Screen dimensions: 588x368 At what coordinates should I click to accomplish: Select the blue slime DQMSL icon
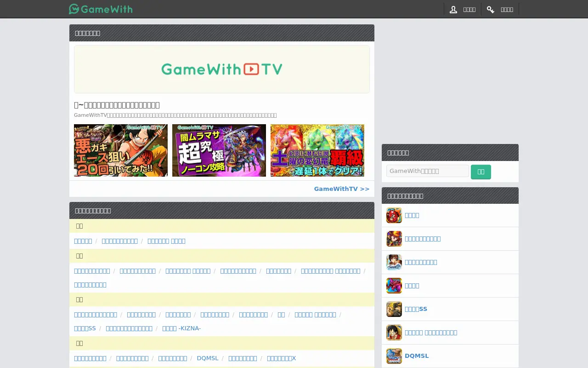point(394,356)
